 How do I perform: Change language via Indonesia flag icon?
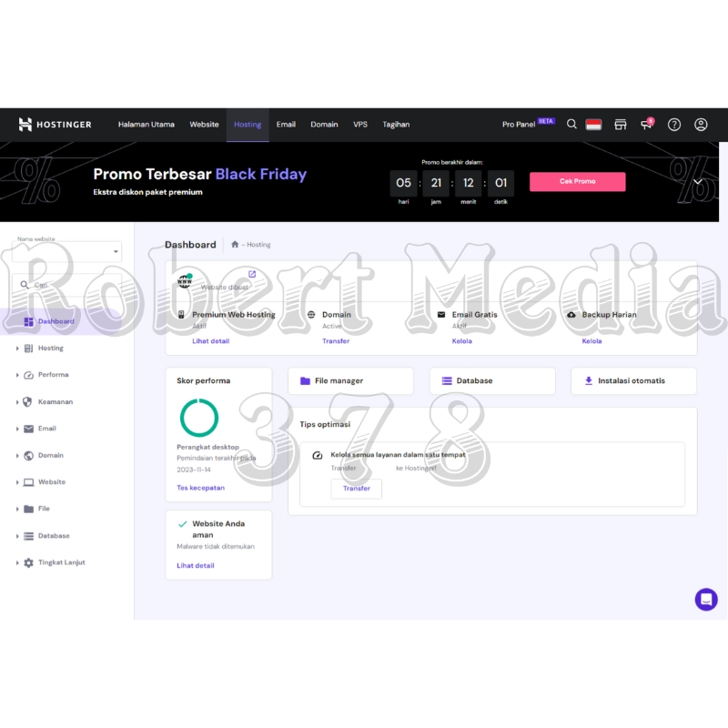[x=593, y=125]
